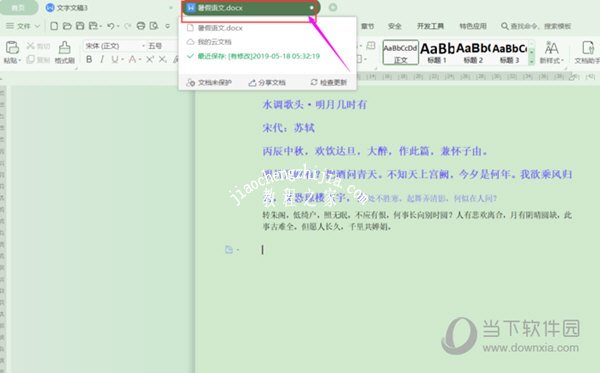Image resolution: width=600 pixels, height=373 pixels.
Task: Open the 特色应用 ribbon tab
Action: coord(473,26)
